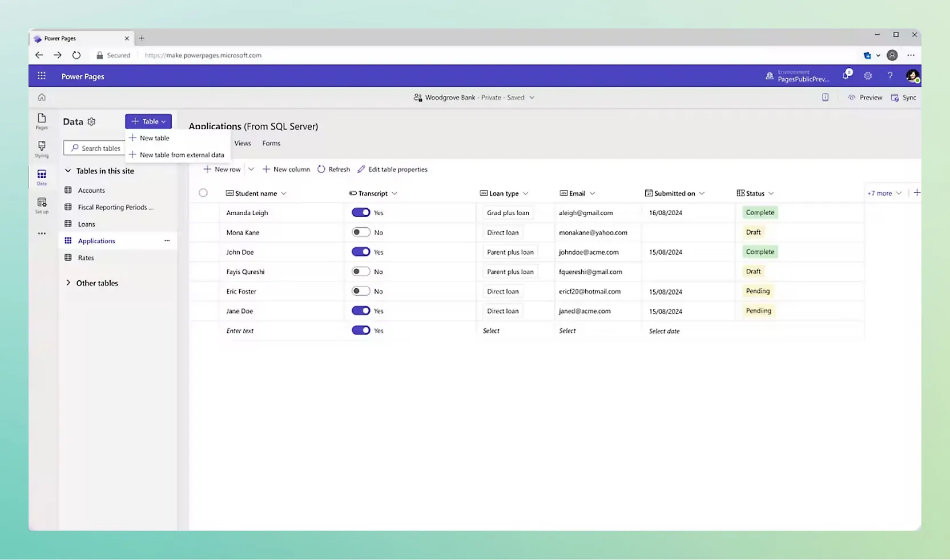Viewport: 950px width, 560px height.
Task: Expand the Other tables section
Action: point(68,283)
